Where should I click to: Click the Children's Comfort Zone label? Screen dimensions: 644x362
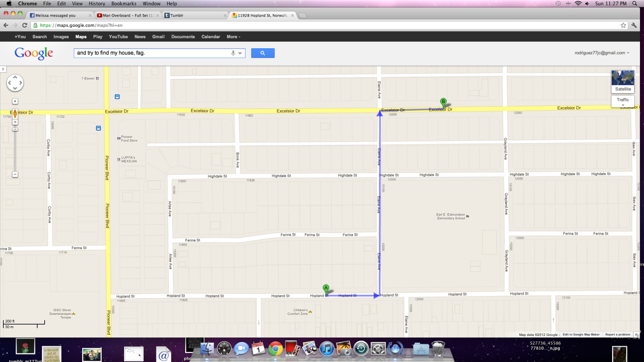(297, 312)
